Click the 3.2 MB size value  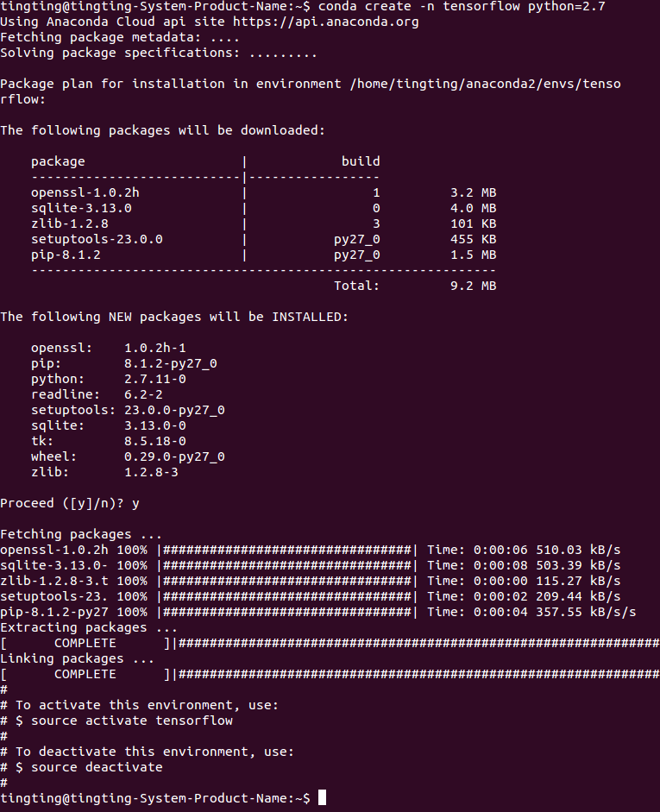(x=473, y=193)
